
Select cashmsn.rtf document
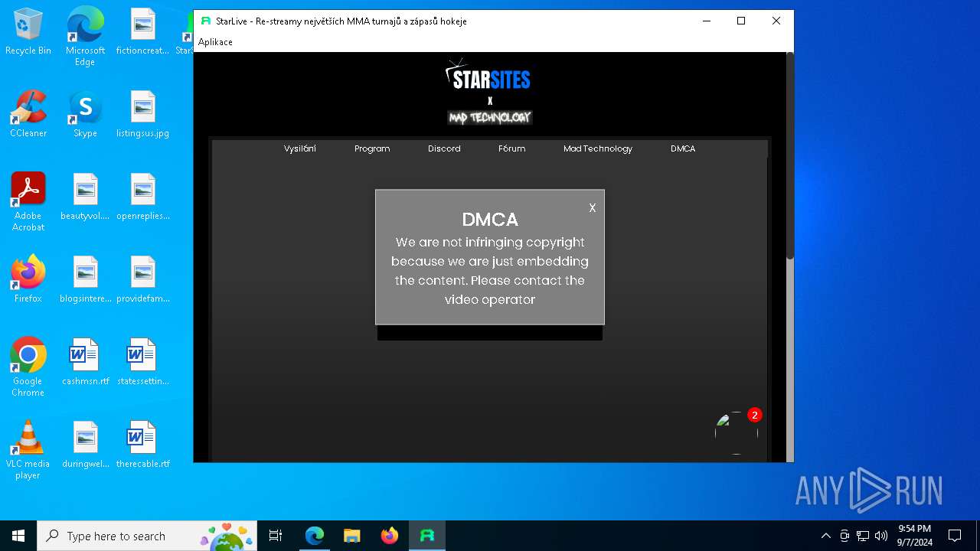point(85,362)
